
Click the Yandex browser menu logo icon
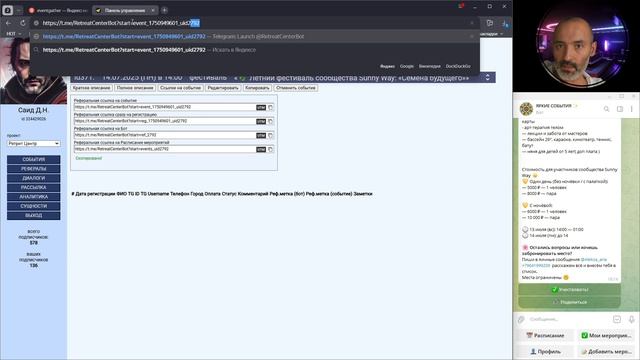point(7,10)
